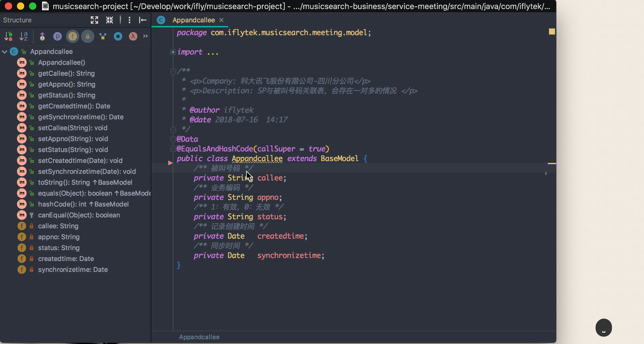Viewport: 644px width, 344px height.
Task: Click Appandcallee breadcrumb at editor bottom
Action: coord(199,337)
